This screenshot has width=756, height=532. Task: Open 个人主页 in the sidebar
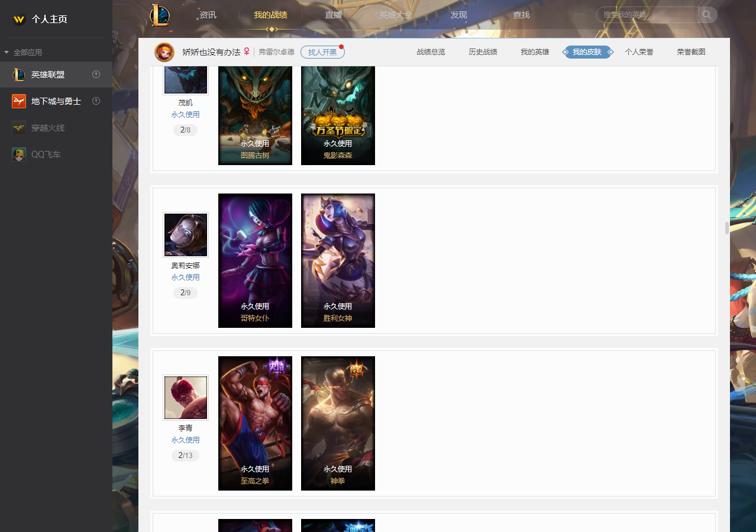click(x=49, y=20)
